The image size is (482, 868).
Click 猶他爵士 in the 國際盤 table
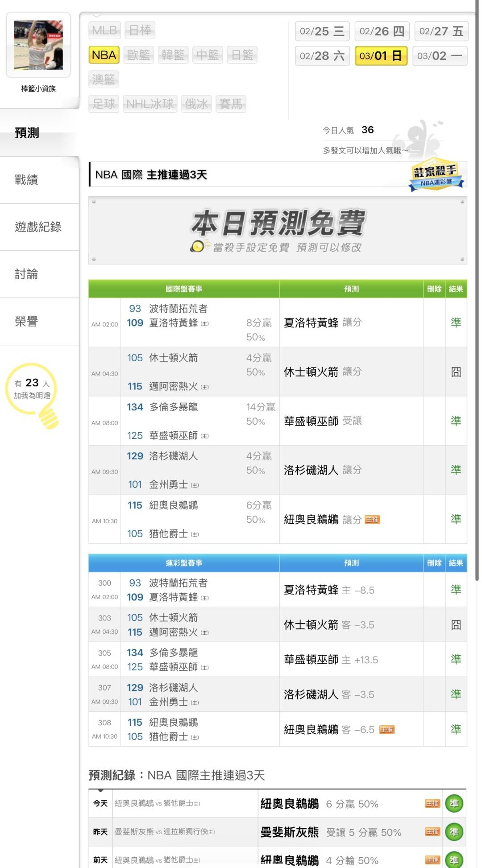168,533
